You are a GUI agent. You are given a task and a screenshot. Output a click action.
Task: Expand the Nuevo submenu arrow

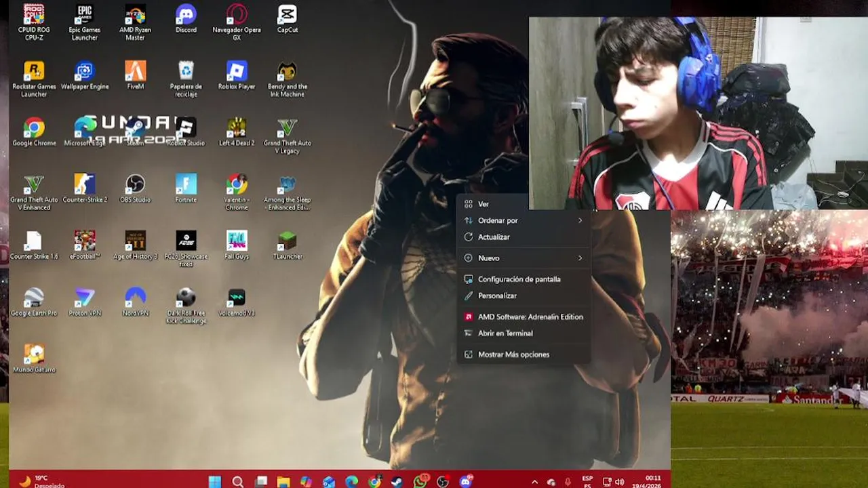click(x=580, y=258)
